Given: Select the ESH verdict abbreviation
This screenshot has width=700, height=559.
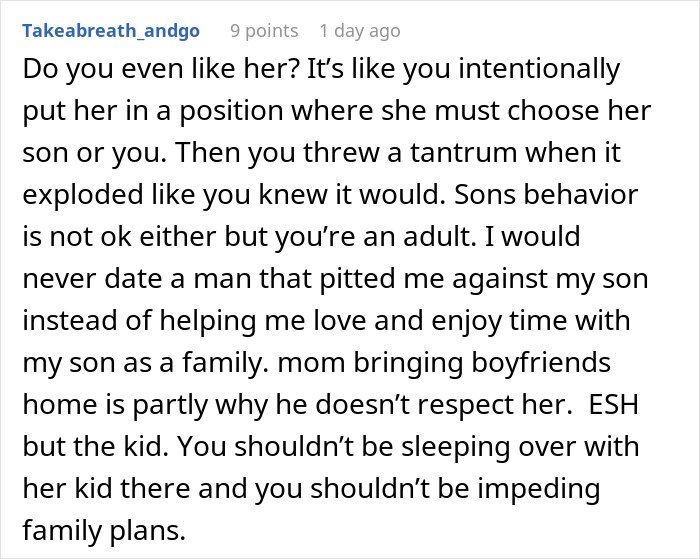Looking at the screenshot, I should coord(613,404).
